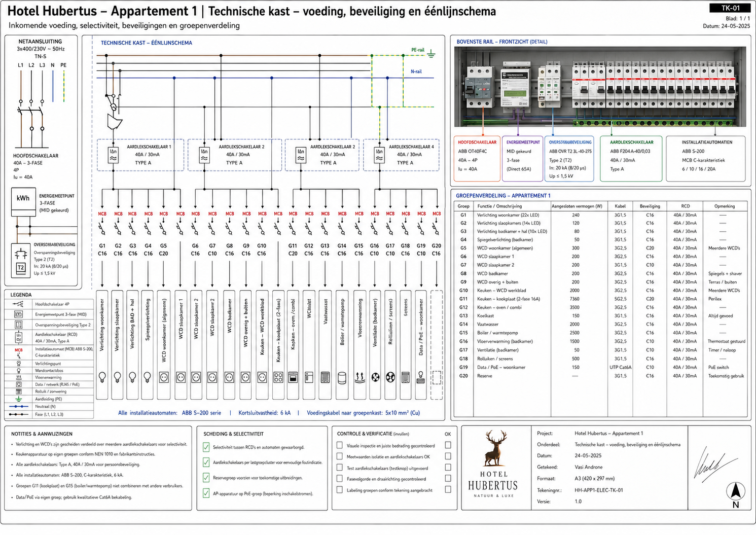This screenshot has width=756, height=535.
Task: Click the name 'Vasi Androne' in the title block
Action: click(589, 467)
